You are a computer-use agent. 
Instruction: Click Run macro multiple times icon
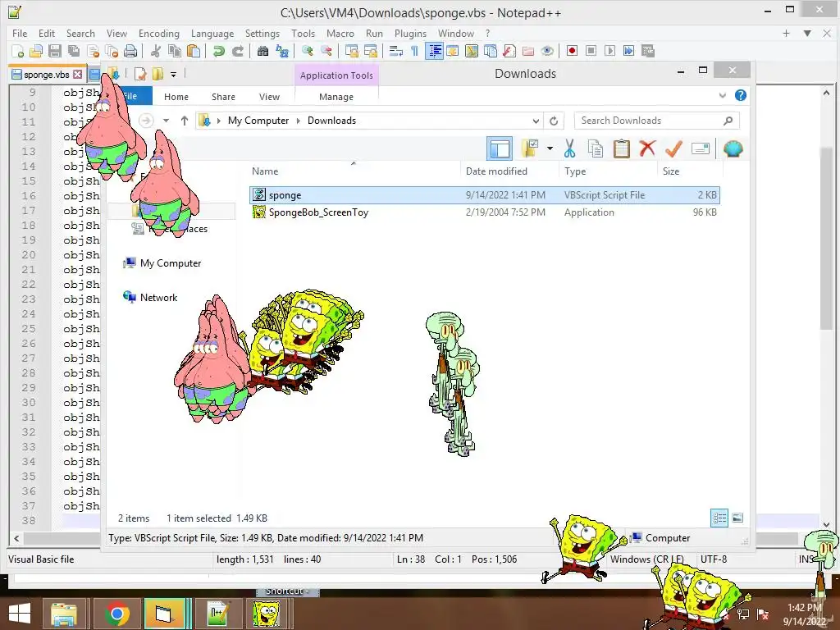[x=628, y=51]
